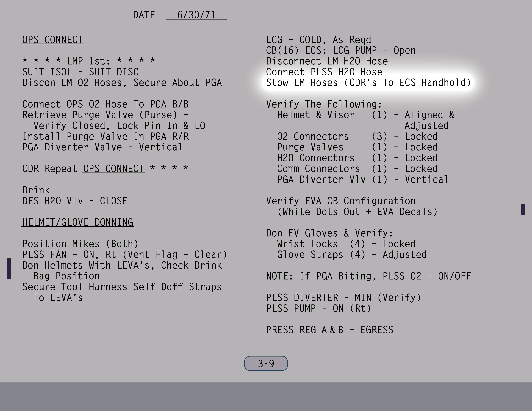
Task: Click the 3-9 page number button
Action: (x=266, y=363)
